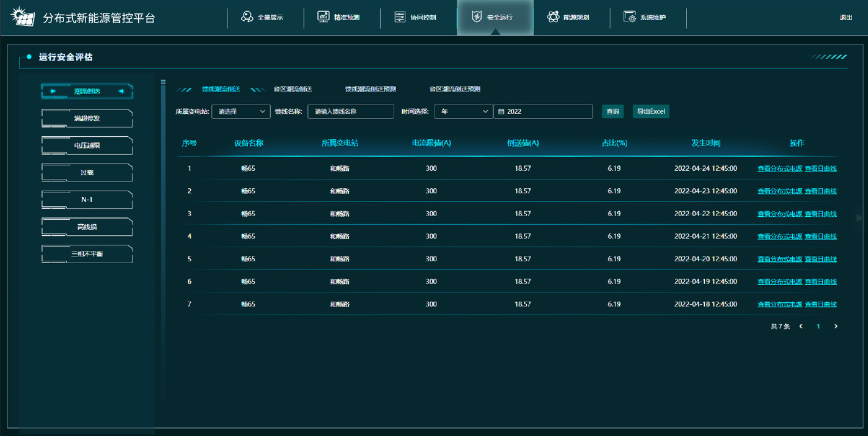Open 系统维护 via its gear icon

[630, 17]
